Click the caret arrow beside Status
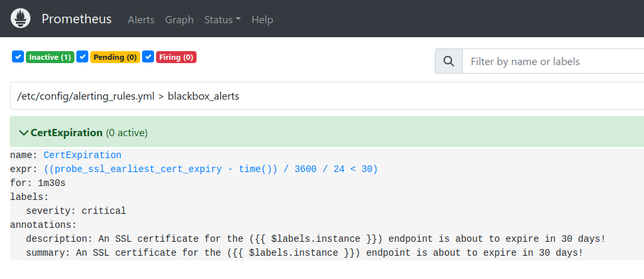The width and height of the screenshot is (644, 279). (x=238, y=20)
